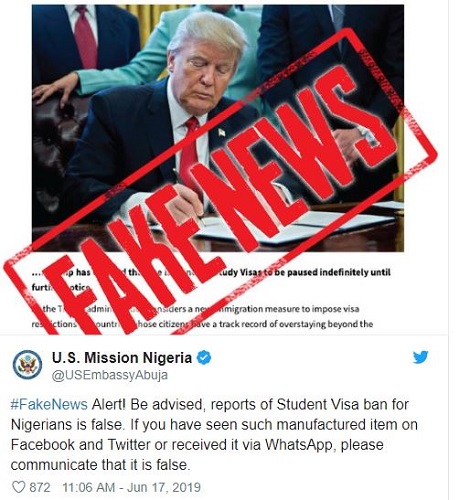Open the 11:06 AM - Jun 17, 2019 timestamp
Screen dimensions: 470x500
point(132,487)
